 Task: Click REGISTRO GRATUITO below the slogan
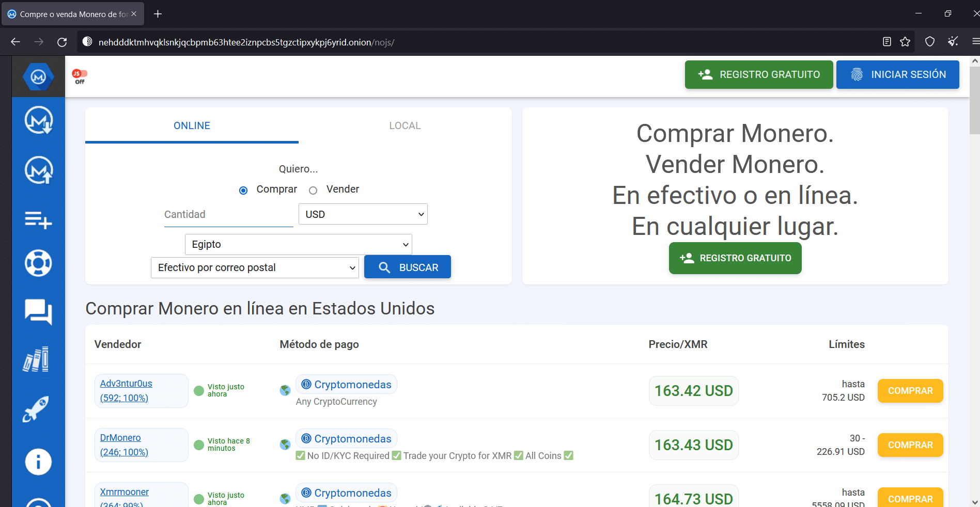735,258
